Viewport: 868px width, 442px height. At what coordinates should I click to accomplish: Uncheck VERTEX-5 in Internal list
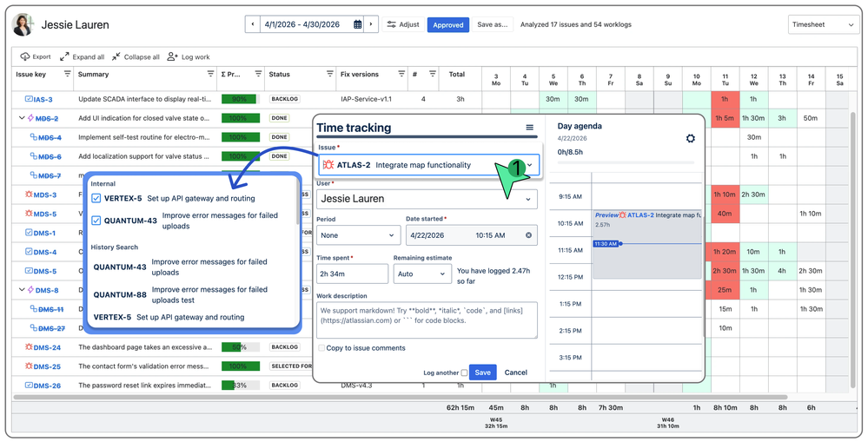pos(96,198)
